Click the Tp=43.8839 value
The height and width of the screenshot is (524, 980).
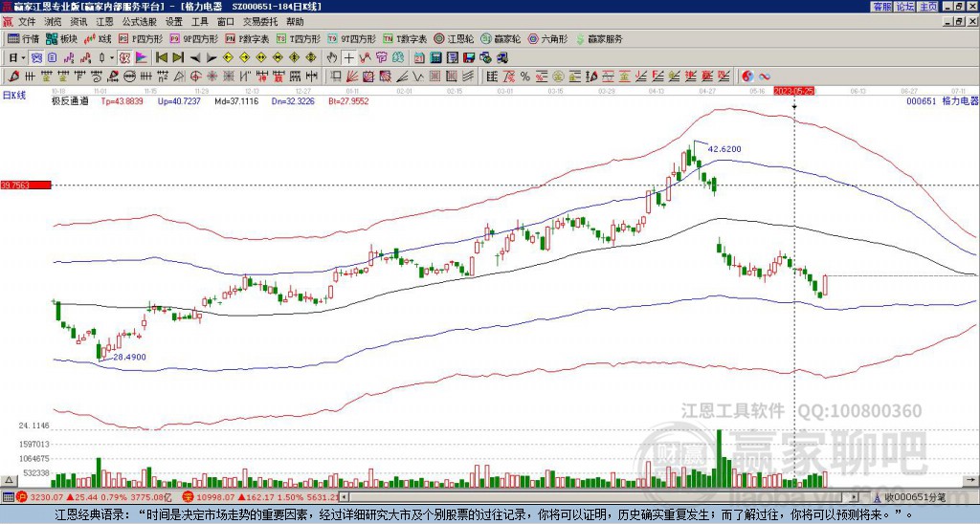point(122,100)
